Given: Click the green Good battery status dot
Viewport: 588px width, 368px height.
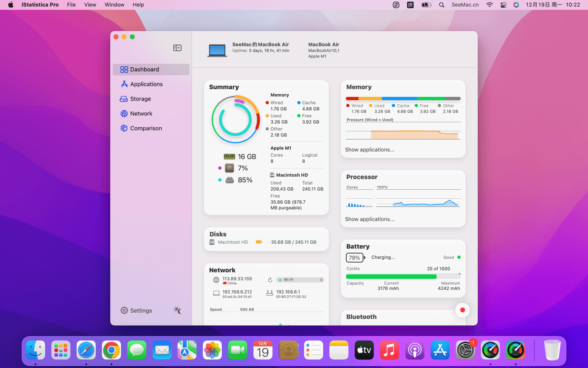Looking at the screenshot, I should pos(459,258).
